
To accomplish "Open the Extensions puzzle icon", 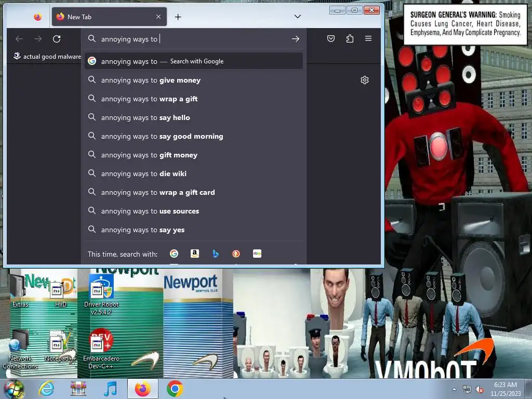I will tap(350, 38).
